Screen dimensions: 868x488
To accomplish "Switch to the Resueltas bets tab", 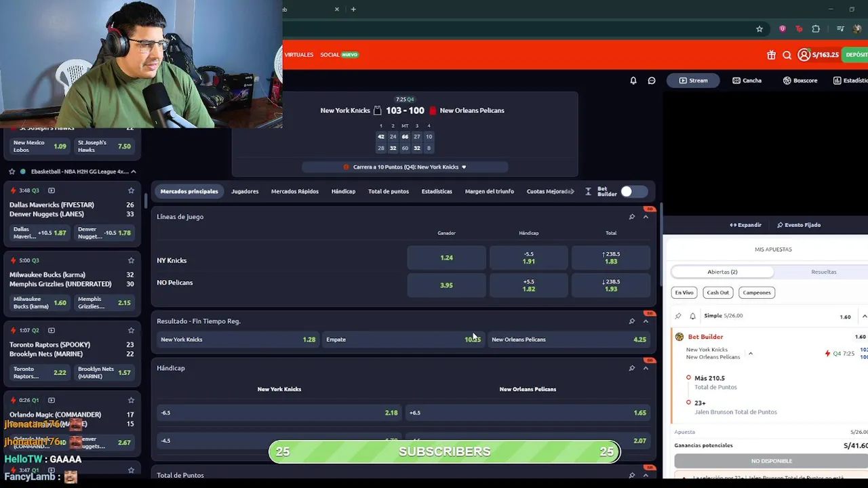I will coord(824,272).
